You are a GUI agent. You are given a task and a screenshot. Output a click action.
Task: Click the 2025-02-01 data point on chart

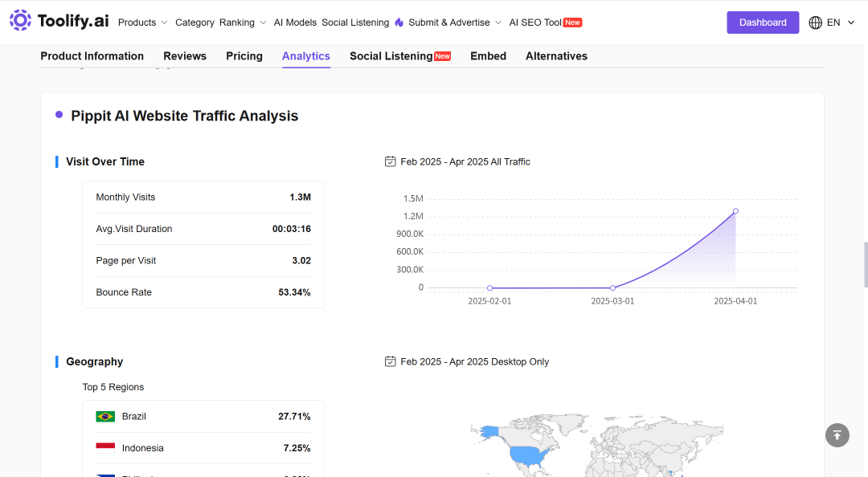coord(490,287)
